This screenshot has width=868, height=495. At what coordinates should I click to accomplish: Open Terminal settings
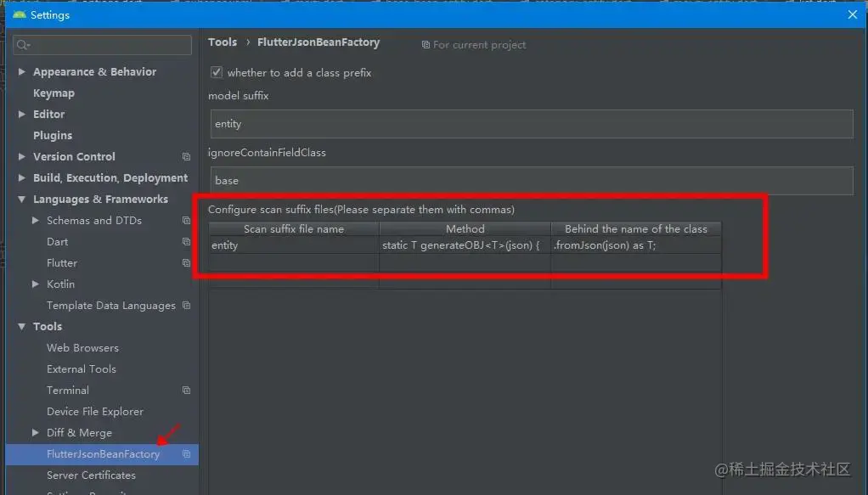point(68,391)
